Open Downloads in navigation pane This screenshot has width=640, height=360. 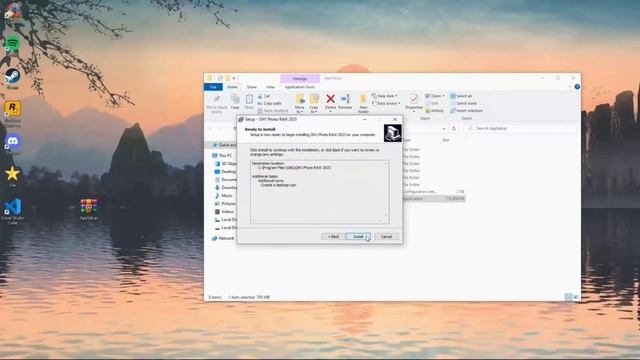tap(226, 188)
